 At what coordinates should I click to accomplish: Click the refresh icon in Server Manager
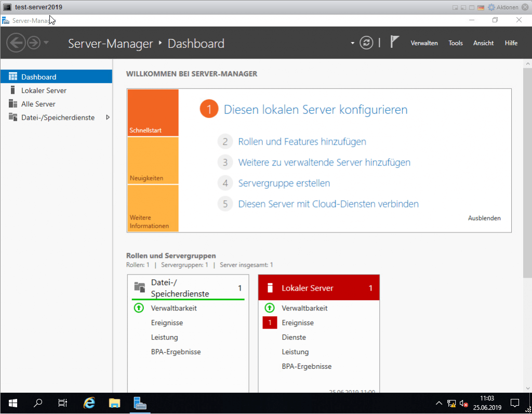[366, 43]
